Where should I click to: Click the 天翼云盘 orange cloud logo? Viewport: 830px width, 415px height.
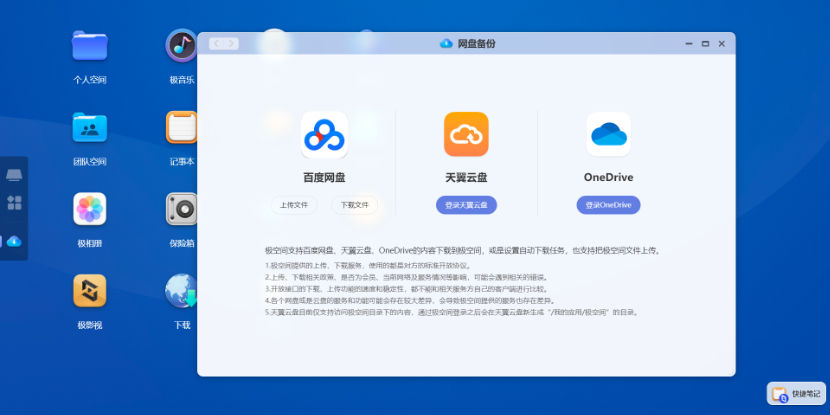[466, 134]
